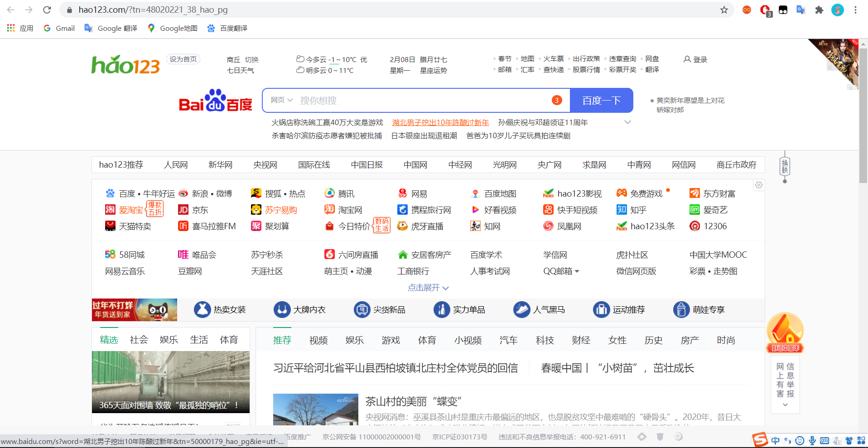Click the 苏宁易购 lion icon
This screenshot has height=448, width=868.
click(256, 210)
